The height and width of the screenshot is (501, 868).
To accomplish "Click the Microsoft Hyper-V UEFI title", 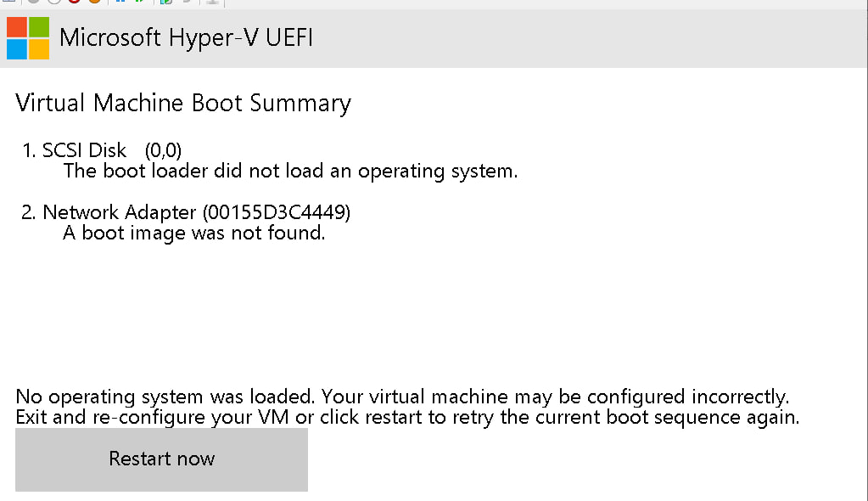I will coord(186,38).
